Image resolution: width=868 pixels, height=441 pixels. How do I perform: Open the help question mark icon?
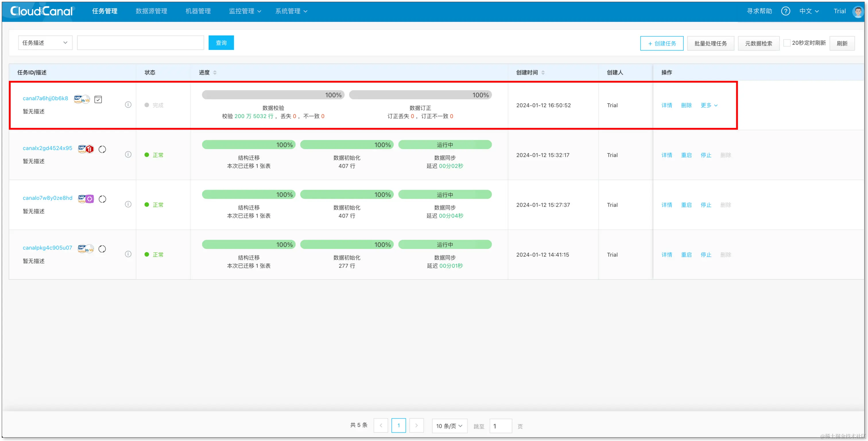coord(785,11)
